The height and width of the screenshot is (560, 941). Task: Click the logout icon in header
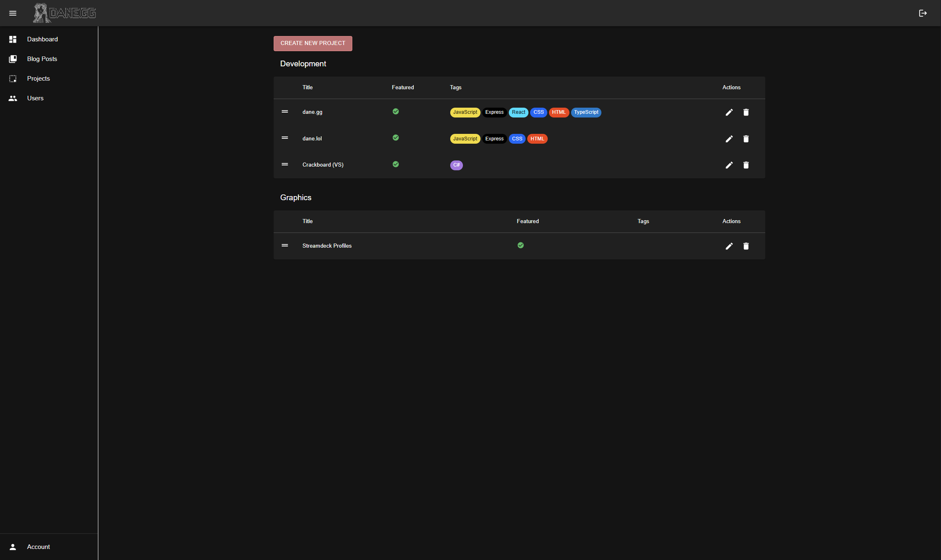pyautogui.click(x=923, y=13)
